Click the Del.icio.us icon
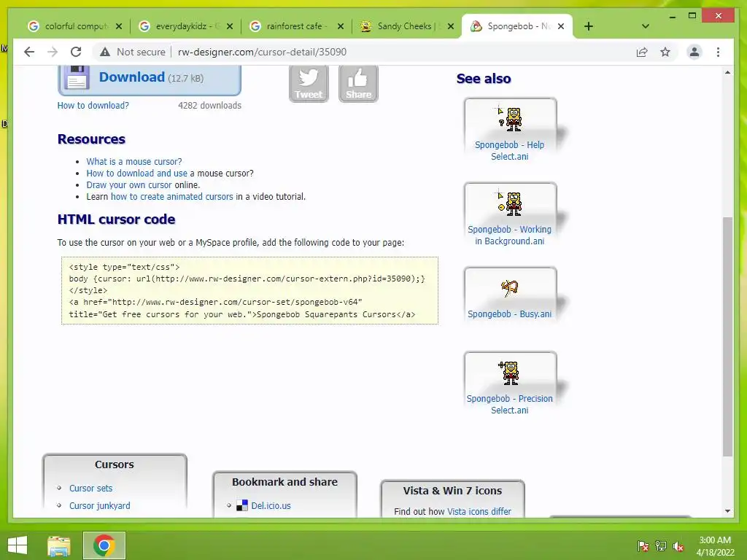This screenshot has width=747, height=560. 242,505
